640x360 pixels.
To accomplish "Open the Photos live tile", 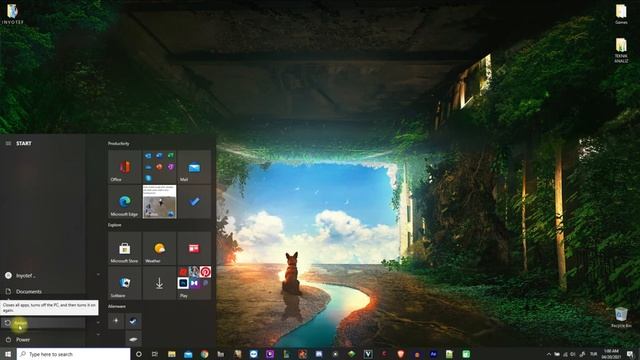I will [x=159, y=202].
